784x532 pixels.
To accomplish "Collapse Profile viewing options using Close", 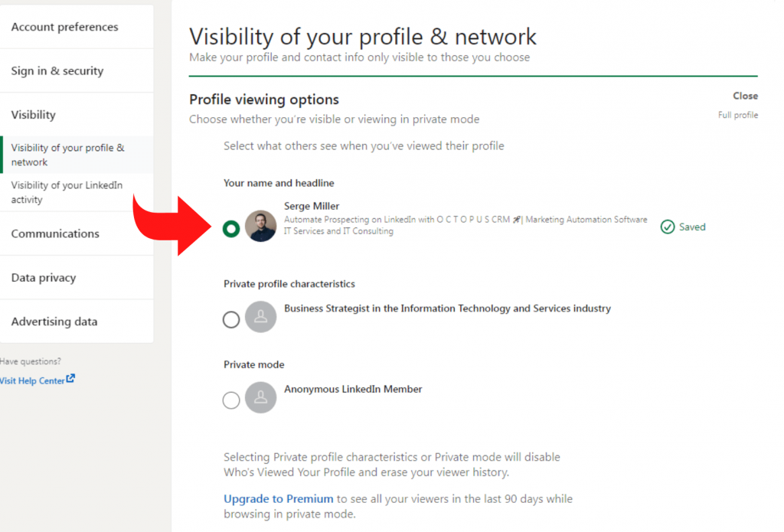I will [x=744, y=96].
